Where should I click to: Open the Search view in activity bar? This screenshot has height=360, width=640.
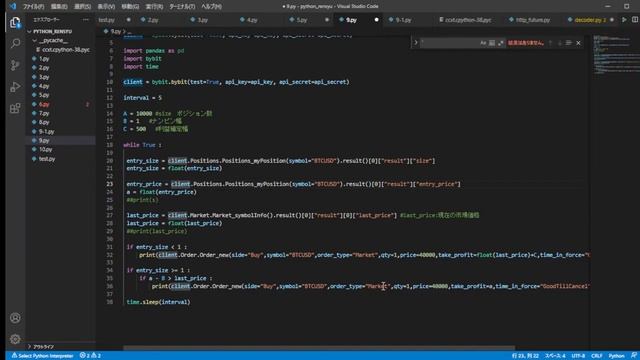(x=15, y=43)
